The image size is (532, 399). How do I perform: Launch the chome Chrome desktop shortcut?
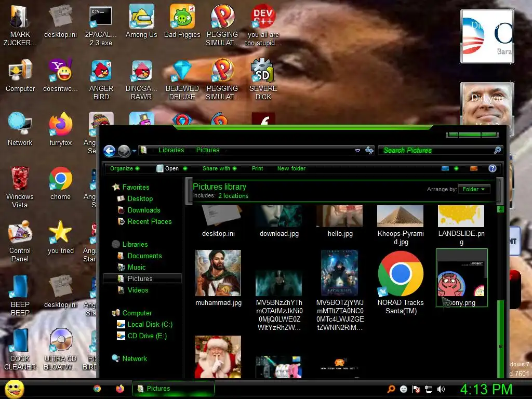point(60,183)
